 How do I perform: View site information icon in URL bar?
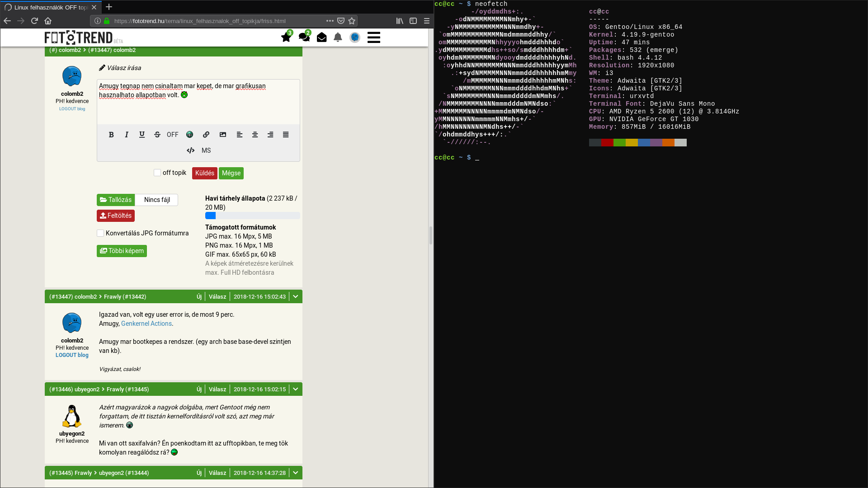point(98,21)
